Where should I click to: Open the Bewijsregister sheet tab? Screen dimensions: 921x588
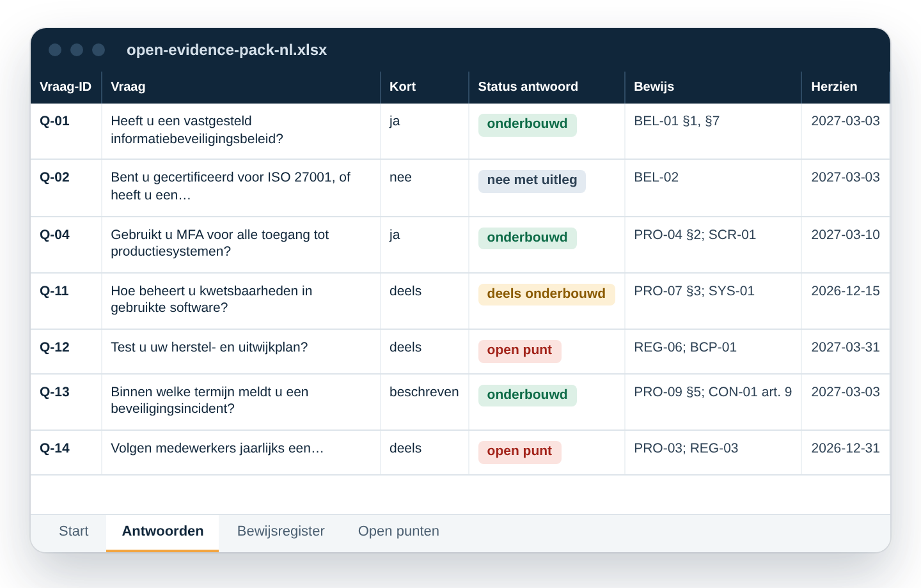pos(281,532)
